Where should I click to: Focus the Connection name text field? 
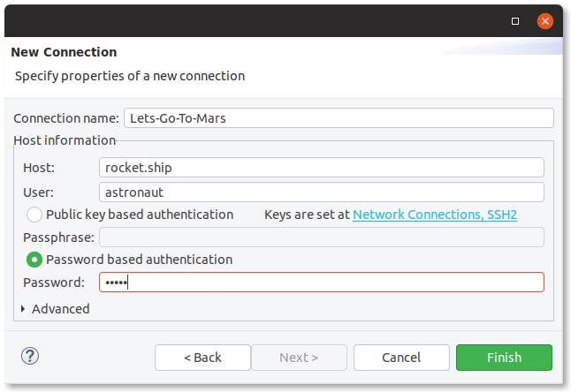[337, 118]
